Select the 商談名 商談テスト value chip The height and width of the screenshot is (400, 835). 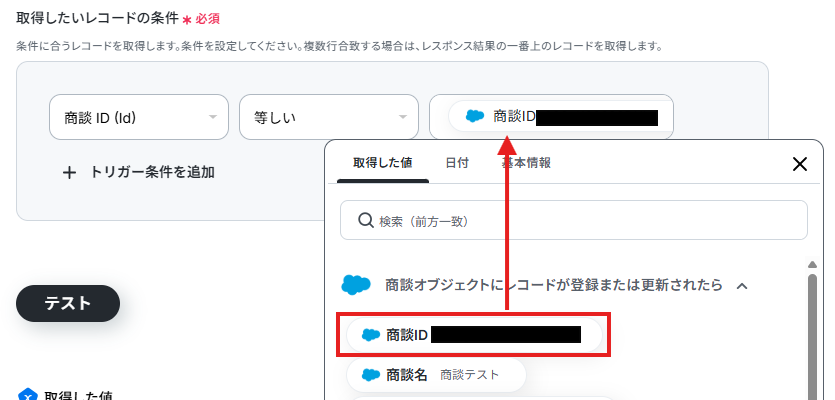(436, 375)
